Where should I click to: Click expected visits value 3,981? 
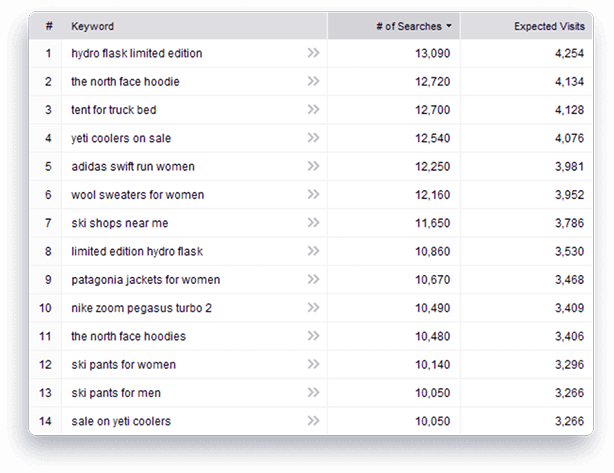tap(569, 166)
